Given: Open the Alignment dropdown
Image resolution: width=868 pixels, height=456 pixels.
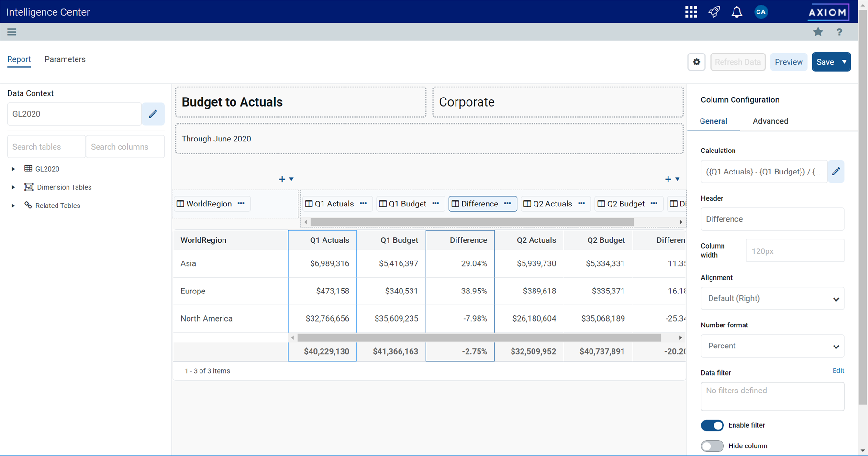Looking at the screenshot, I should pos(772,299).
